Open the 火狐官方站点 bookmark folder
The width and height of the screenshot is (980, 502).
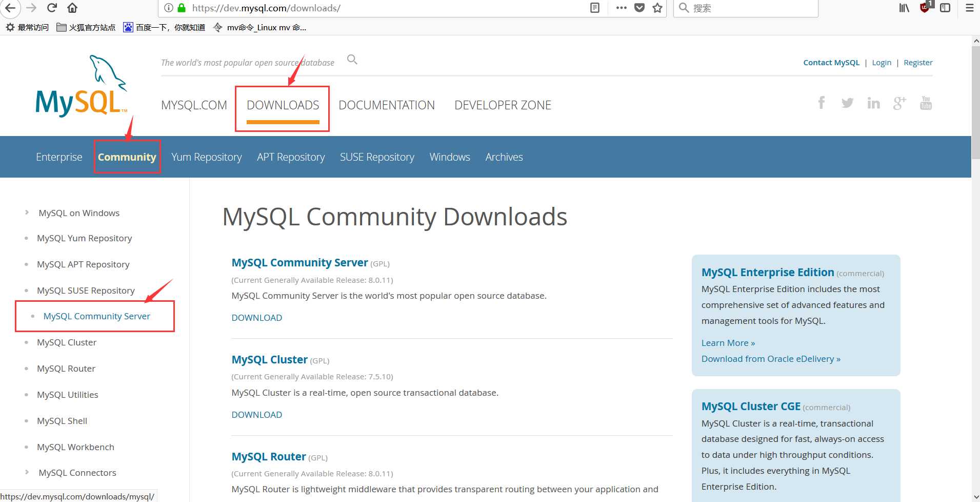point(86,27)
